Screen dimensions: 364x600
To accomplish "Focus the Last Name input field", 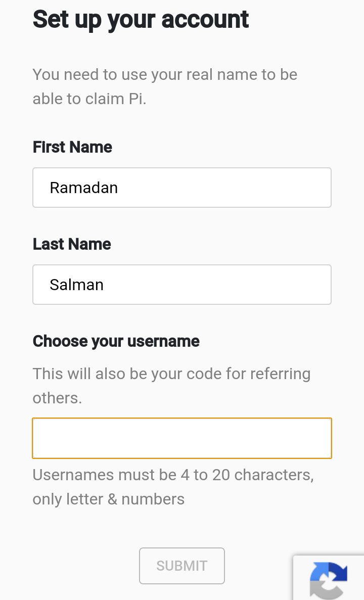I will 182,285.
